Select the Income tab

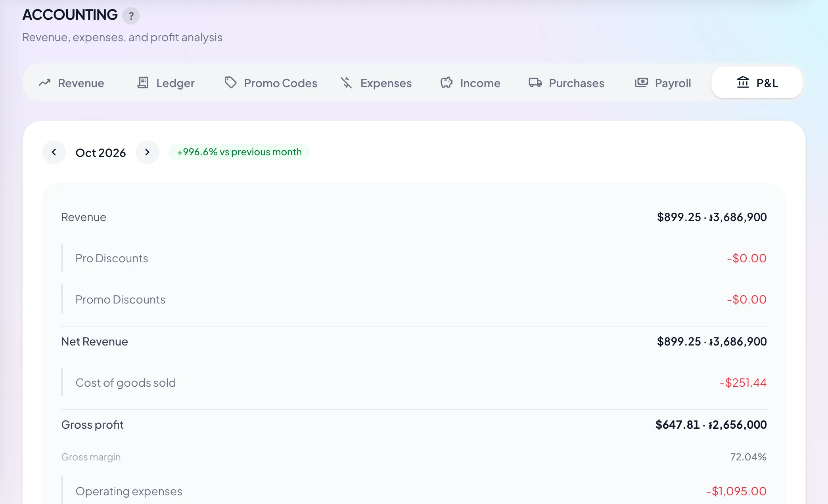tap(470, 83)
